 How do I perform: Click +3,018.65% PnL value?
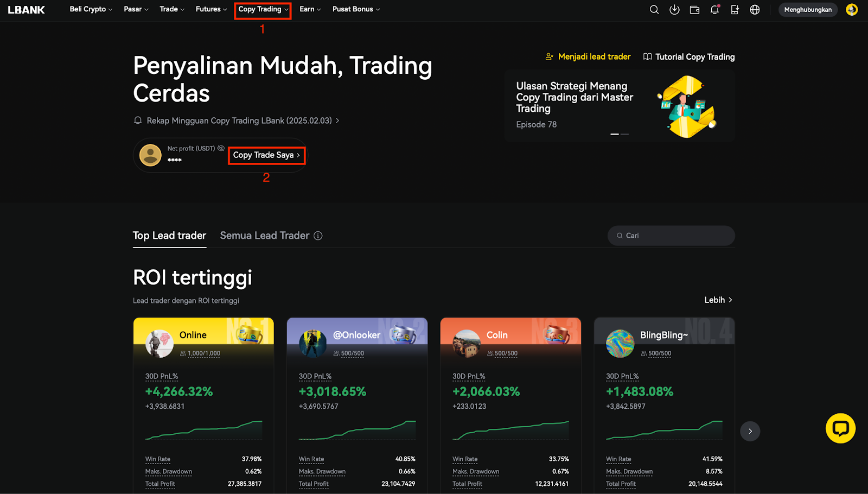(x=333, y=391)
